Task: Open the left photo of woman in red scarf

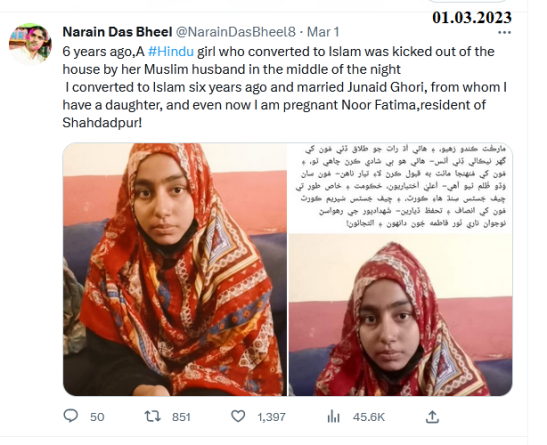Action: tap(175, 269)
